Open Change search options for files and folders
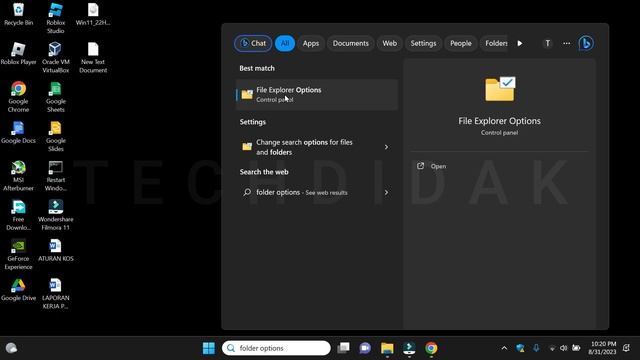The height and width of the screenshot is (360, 640). click(310, 147)
